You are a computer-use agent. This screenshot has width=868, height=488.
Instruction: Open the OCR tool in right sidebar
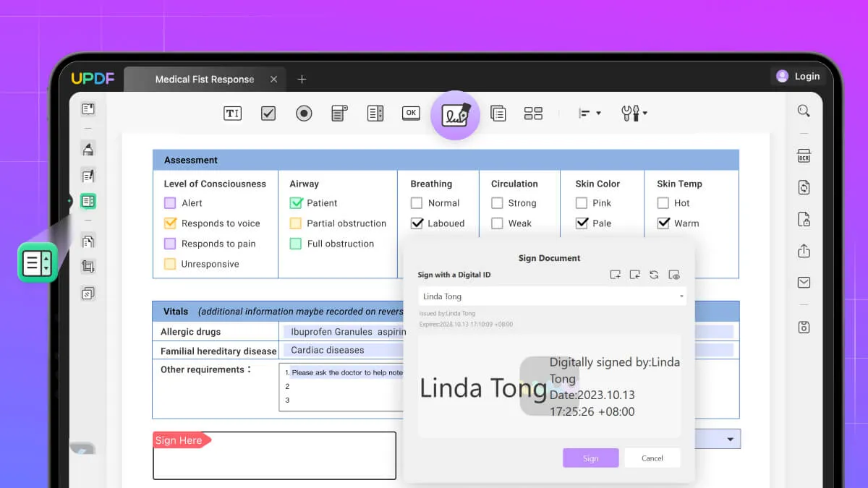click(804, 156)
